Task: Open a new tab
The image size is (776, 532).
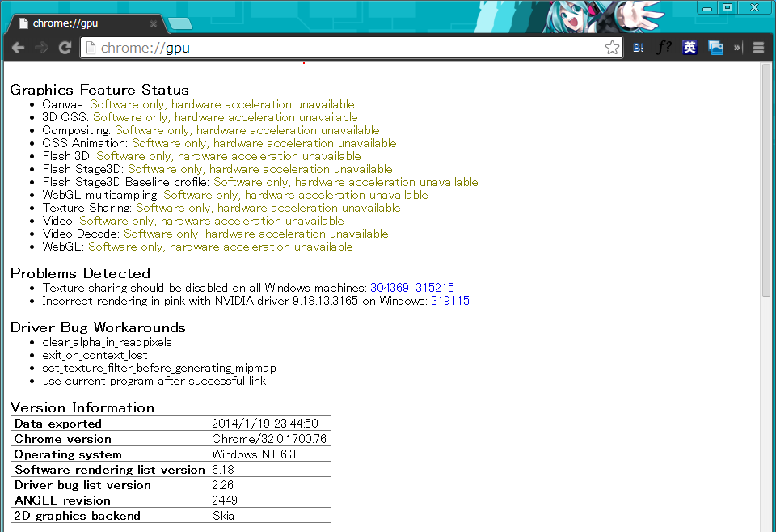Action: click(180, 23)
